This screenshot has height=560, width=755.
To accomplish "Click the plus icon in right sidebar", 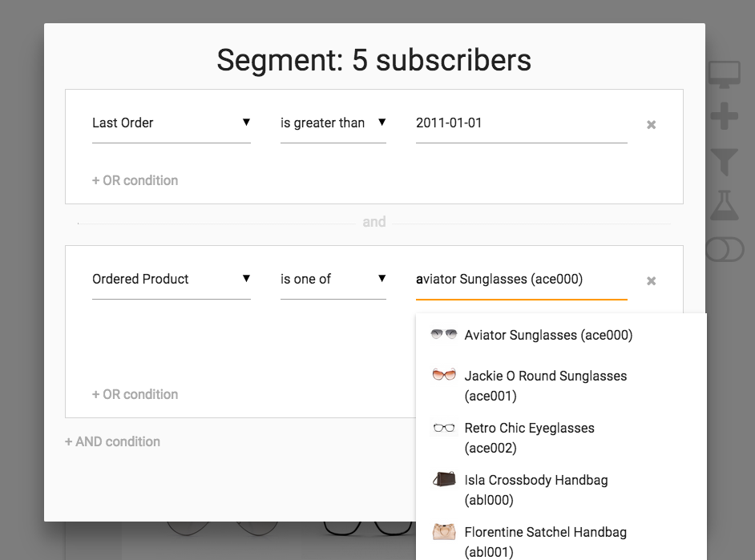I will click(x=724, y=119).
